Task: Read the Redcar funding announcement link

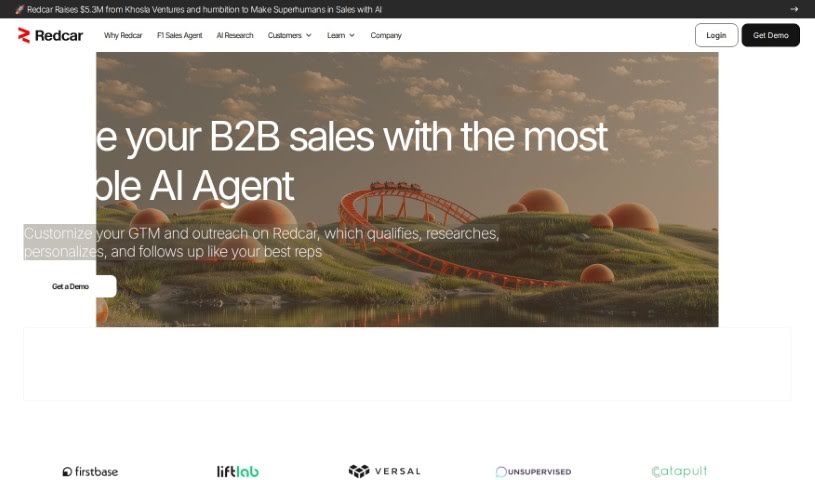Action: point(204,9)
